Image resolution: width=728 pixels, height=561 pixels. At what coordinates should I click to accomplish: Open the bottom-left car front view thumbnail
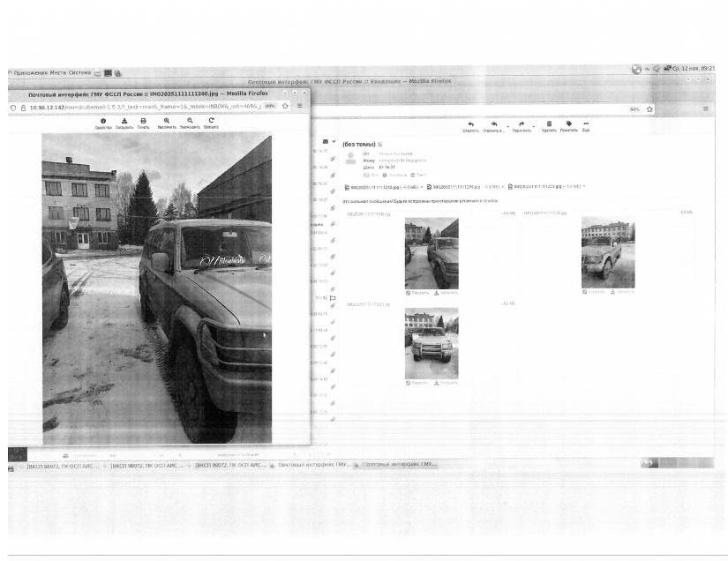tap(432, 343)
